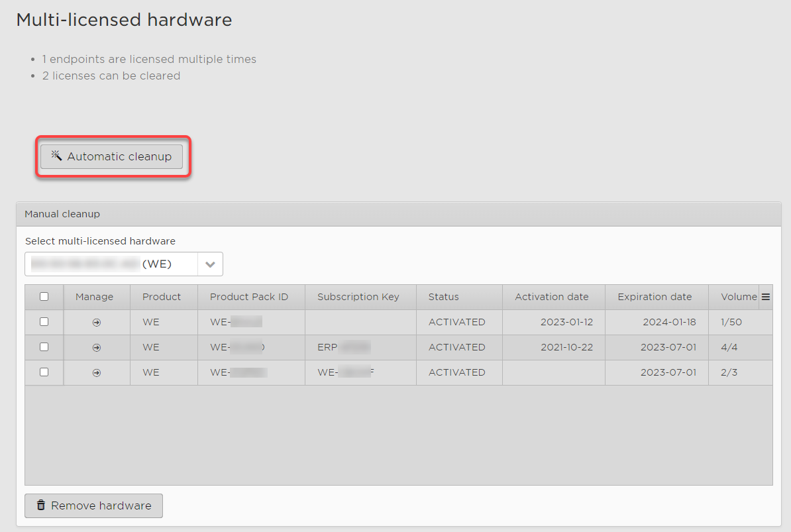Open manage arrow for the 2/3 volume row
791x532 pixels.
pyautogui.click(x=97, y=373)
